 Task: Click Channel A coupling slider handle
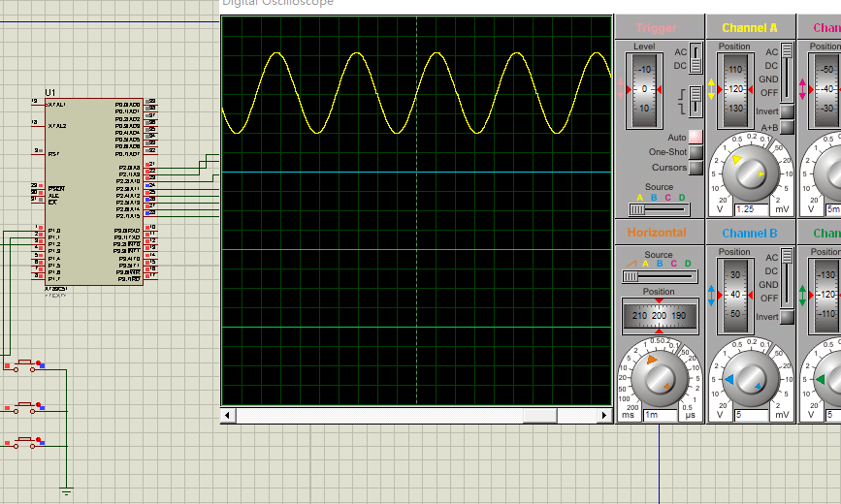click(787, 51)
